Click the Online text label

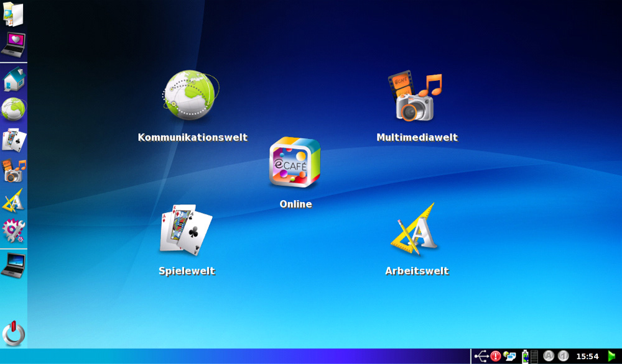coord(295,204)
